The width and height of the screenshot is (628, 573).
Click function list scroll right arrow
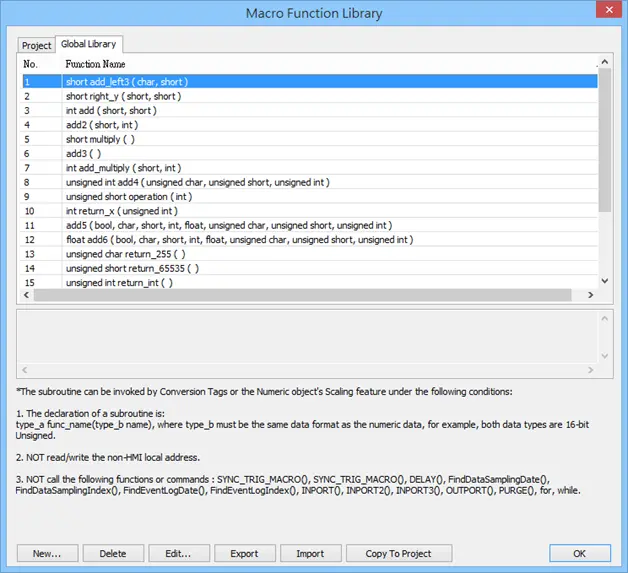click(x=590, y=295)
